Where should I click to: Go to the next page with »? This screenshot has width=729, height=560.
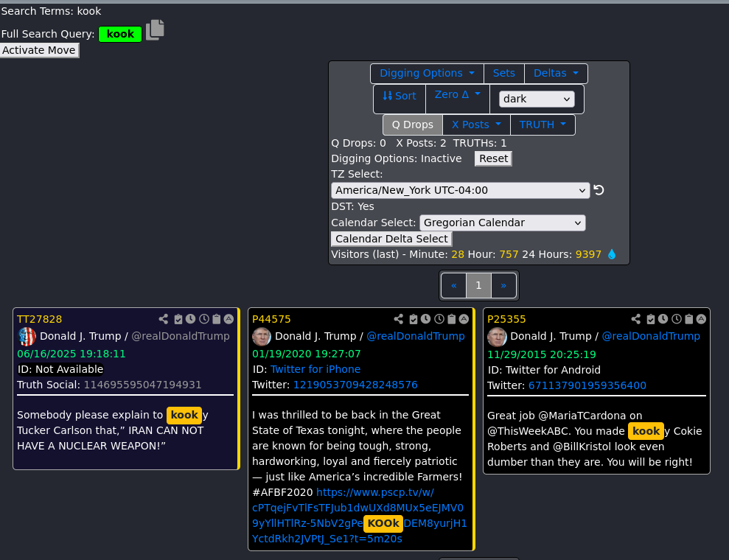pos(503,285)
